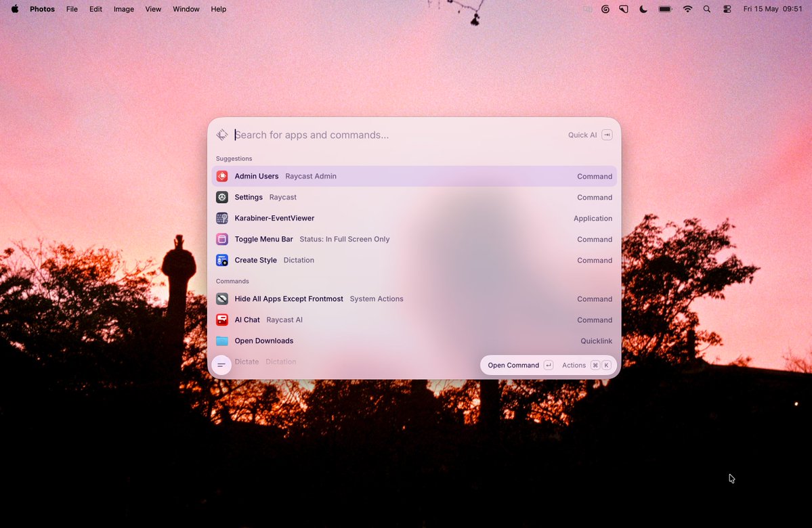
Task: Open Spotlight search magnifier icon
Action: (707, 9)
